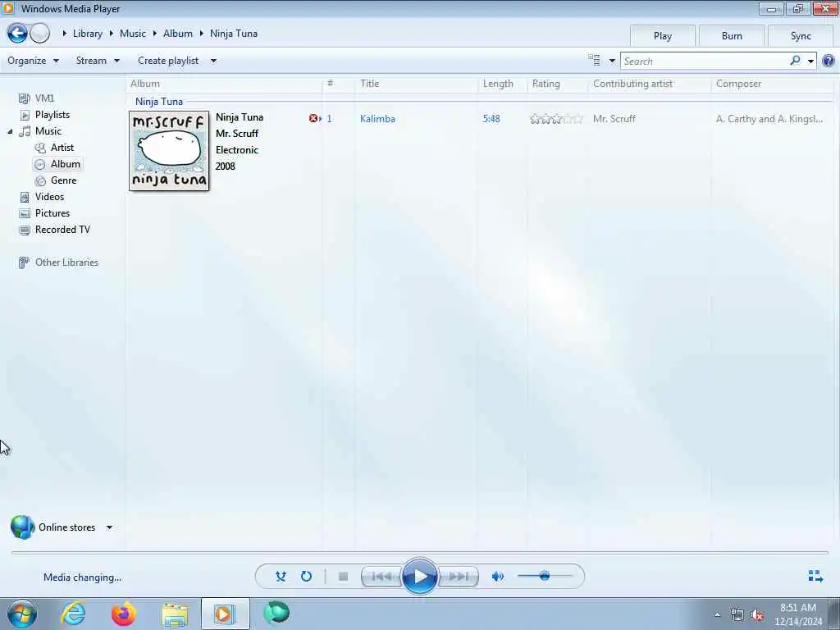This screenshot has width=840, height=630.
Task: Open the Other Libraries icon
Action: point(24,262)
